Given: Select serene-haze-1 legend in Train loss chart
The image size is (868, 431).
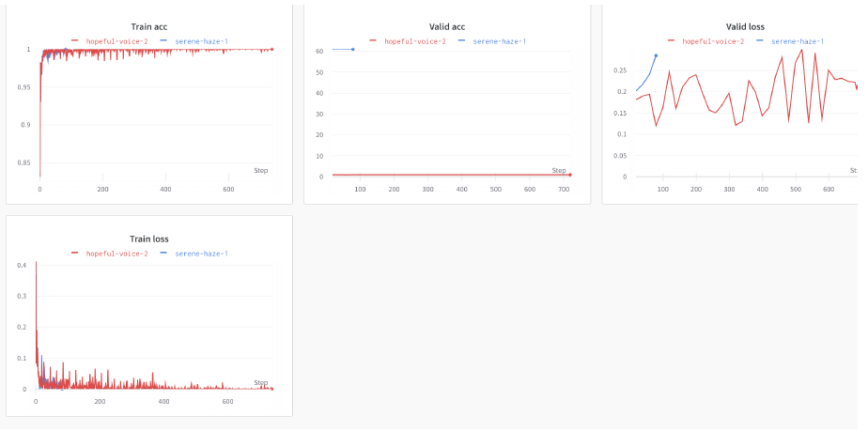Looking at the screenshot, I should pos(201,254).
